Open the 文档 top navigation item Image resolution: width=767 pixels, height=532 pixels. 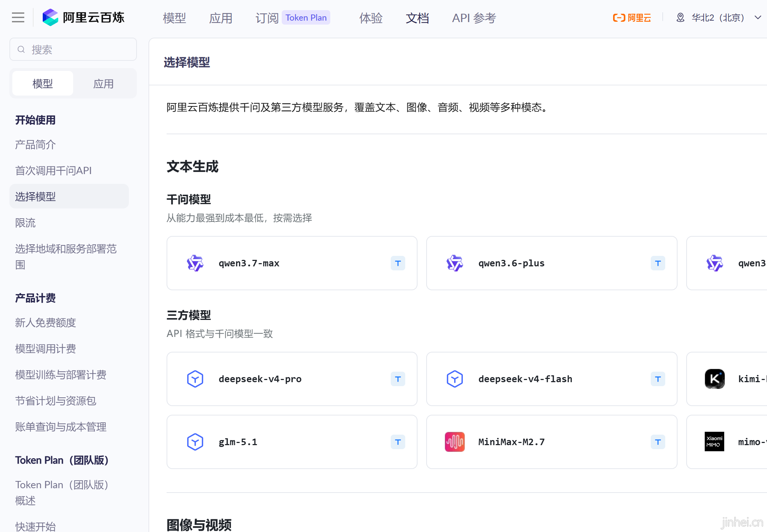[417, 18]
